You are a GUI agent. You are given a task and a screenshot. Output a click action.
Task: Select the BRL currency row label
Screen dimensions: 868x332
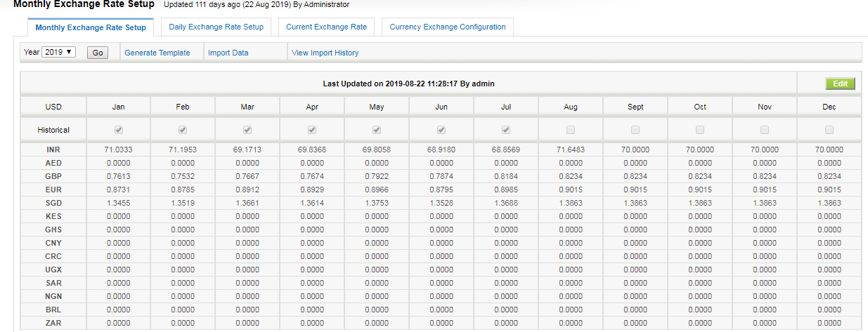click(x=53, y=310)
